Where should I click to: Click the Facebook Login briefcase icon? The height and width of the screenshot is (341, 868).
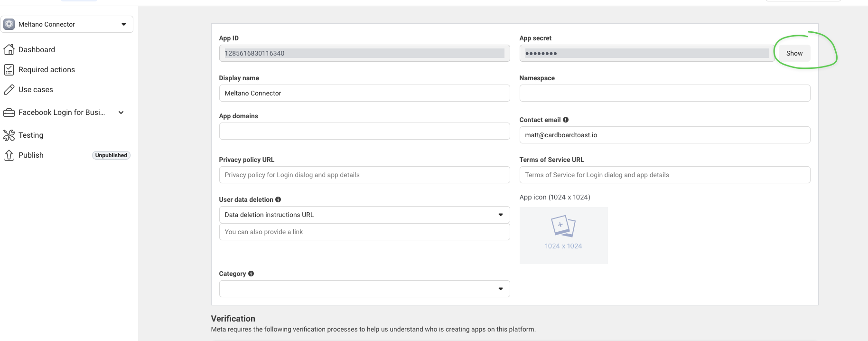pos(9,113)
